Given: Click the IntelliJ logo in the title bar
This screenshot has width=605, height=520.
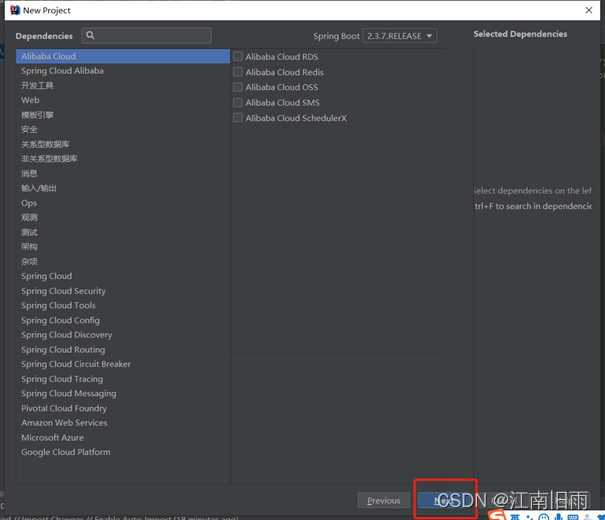Looking at the screenshot, I should 15,10.
